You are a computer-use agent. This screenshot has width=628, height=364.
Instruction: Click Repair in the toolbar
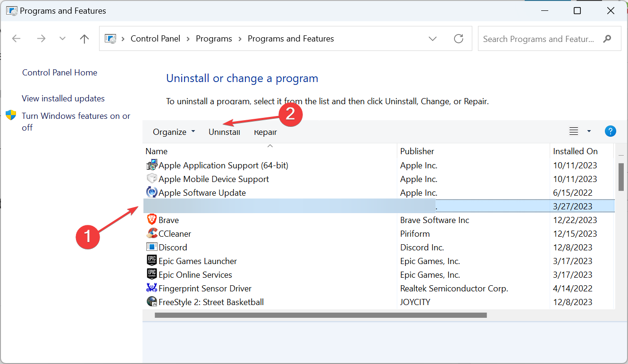[x=266, y=132]
